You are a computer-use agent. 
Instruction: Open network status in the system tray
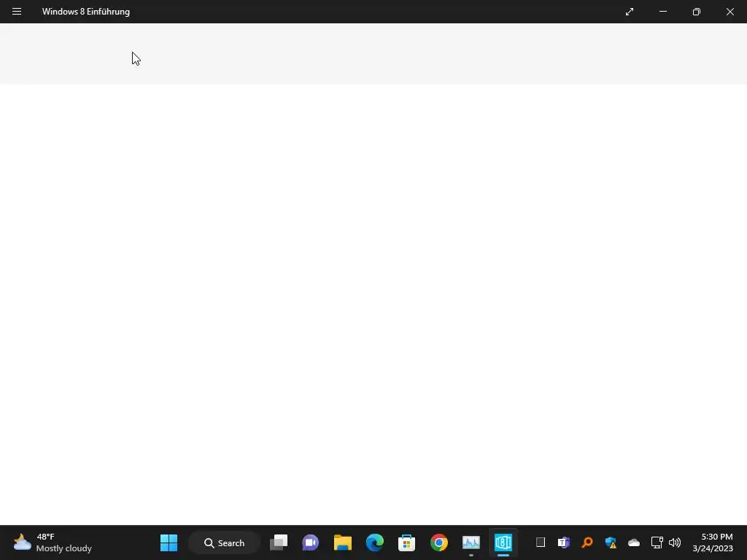pyautogui.click(x=657, y=542)
